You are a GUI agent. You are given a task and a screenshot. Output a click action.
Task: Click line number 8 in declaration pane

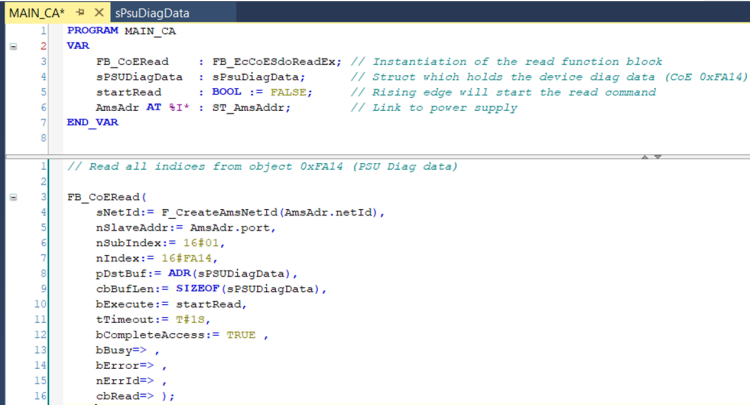[x=43, y=138]
